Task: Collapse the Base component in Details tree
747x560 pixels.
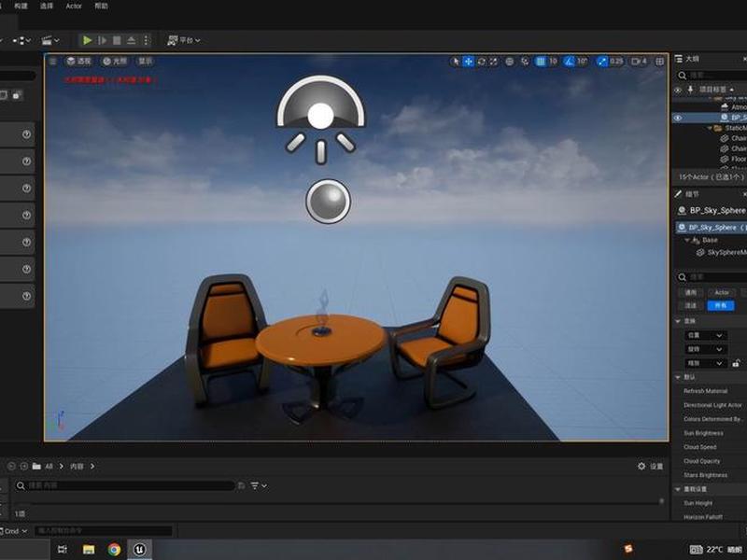Action: tap(687, 240)
